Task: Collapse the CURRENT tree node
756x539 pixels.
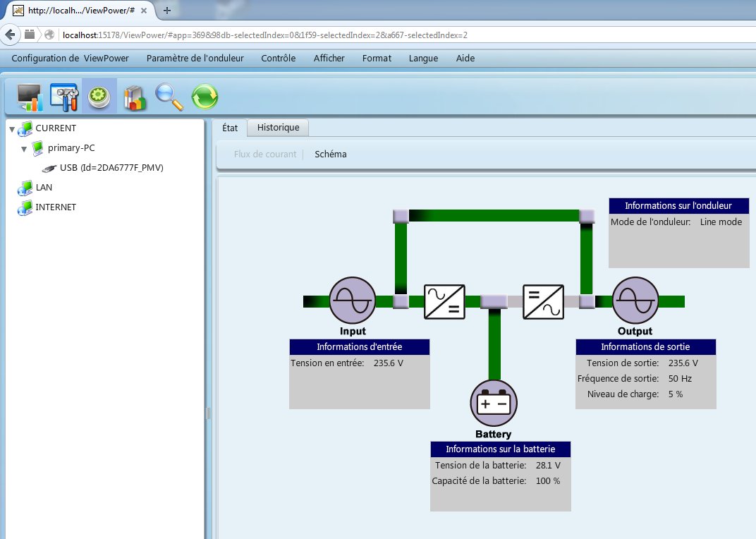Action: click(x=12, y=128)
